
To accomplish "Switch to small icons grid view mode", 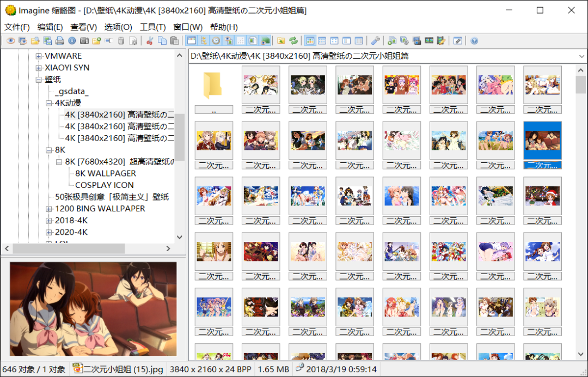I will pyautogui.click(x=322, y=41).
